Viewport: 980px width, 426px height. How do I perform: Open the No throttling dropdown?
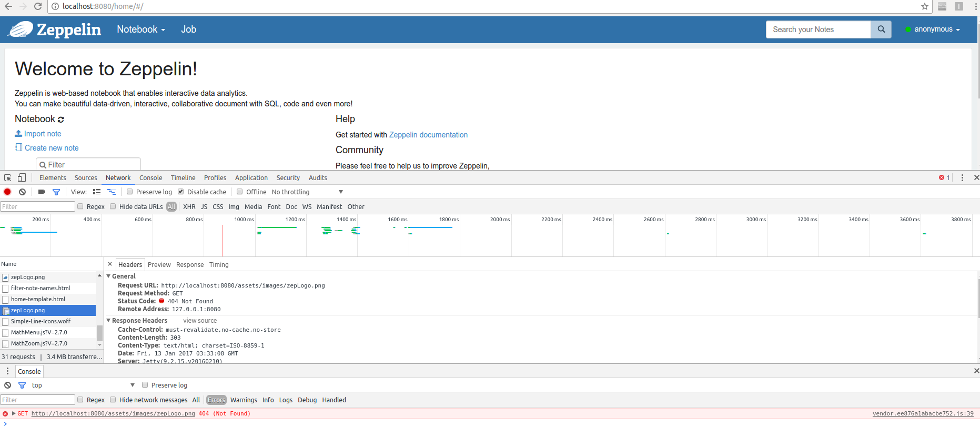tap(307, 192)
